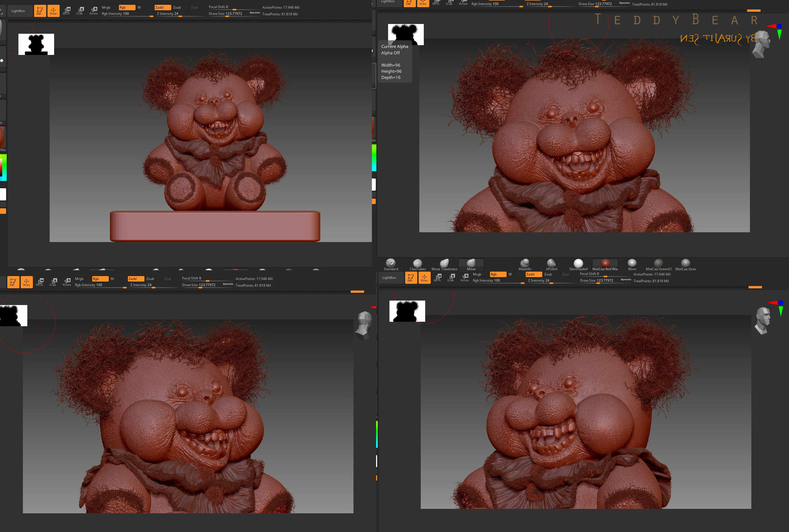Image resolution: width=789 pixels, height=532 pixels.
Task: Click 'TotalPoints: 81.818 Mil' in bottom-right view
Action: (651, 281)
